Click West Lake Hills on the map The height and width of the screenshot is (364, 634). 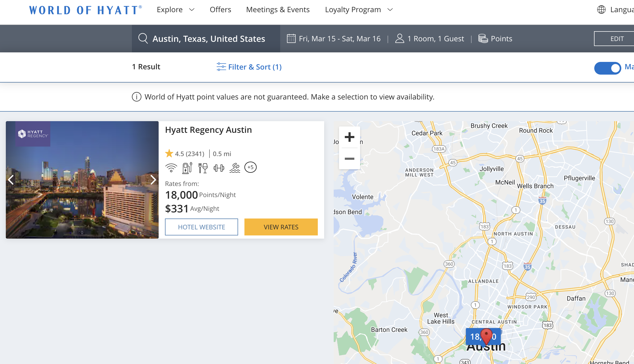pos(441,318)
